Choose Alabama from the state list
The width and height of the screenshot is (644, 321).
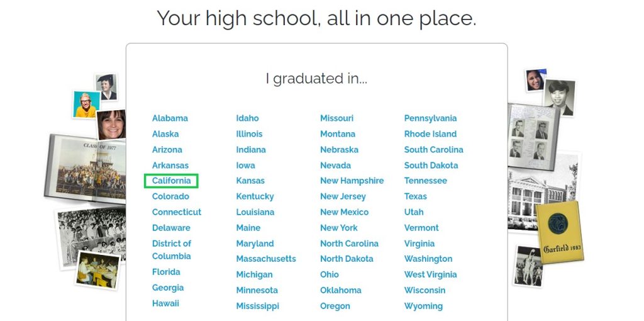pos(170,118)
